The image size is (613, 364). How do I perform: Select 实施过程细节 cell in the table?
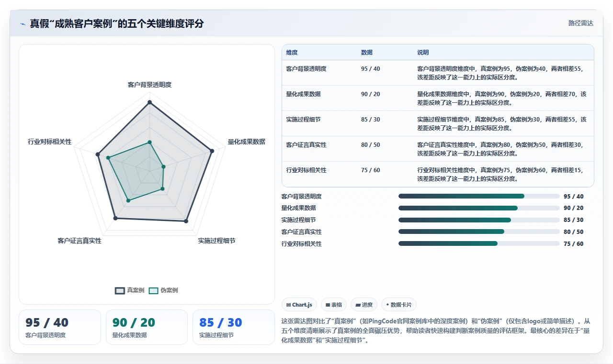point(304,120)
